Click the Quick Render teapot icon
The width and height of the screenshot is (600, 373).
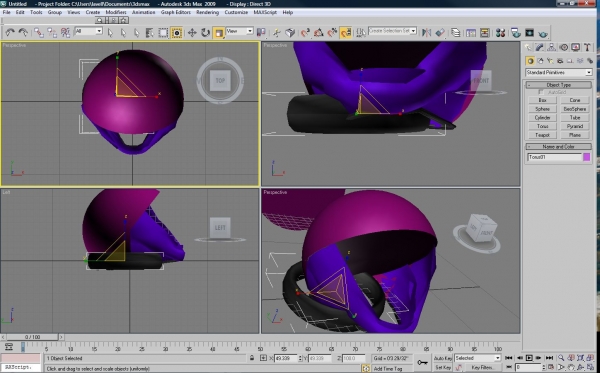tap(543, 33)
